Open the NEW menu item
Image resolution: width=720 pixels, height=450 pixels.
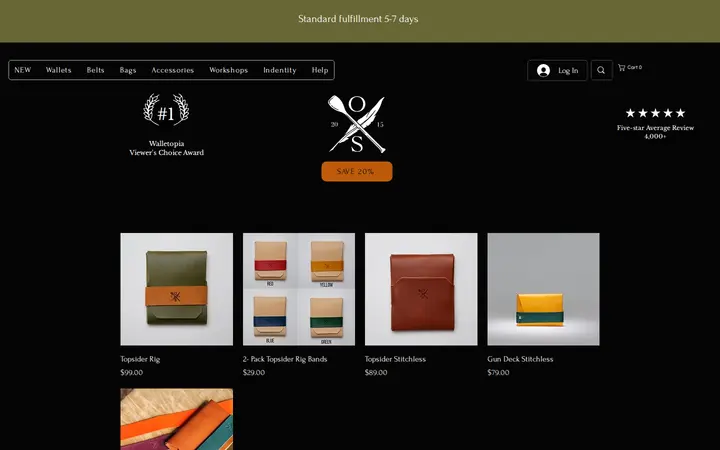click(x=22, y=70)
